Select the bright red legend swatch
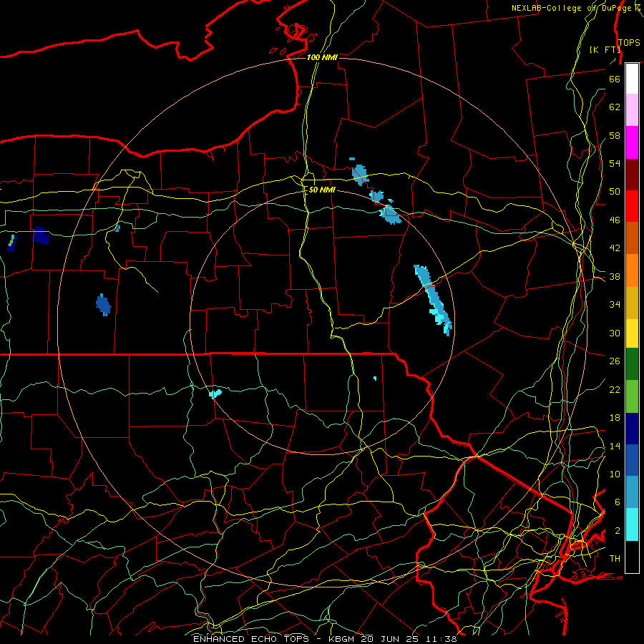Screen dimensions: 644x644 tap(632, 206)
